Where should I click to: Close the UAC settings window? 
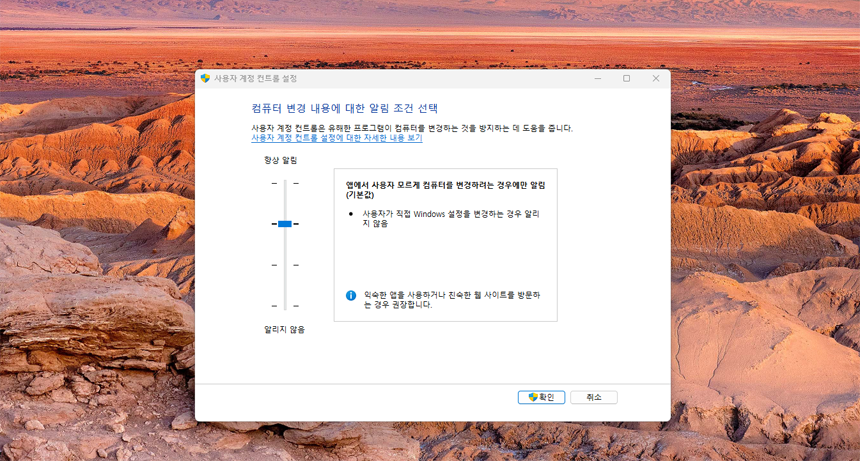click(655, 78)
